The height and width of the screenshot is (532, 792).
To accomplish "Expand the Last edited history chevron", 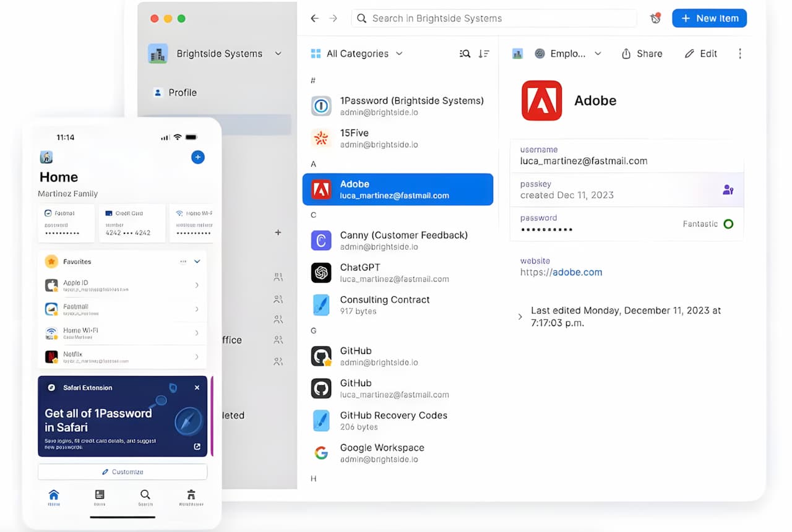I will click(520, 317).
